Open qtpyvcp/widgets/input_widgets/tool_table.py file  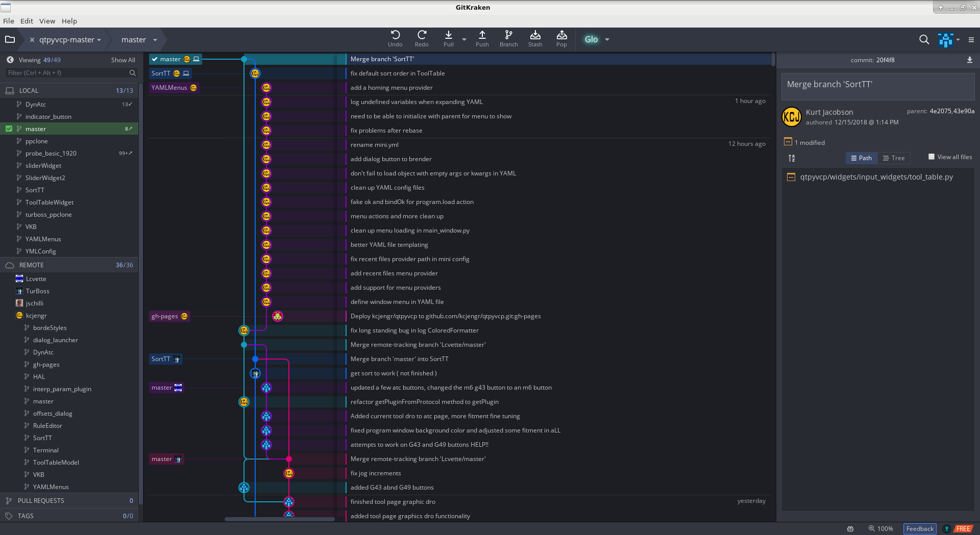[876, 177]
